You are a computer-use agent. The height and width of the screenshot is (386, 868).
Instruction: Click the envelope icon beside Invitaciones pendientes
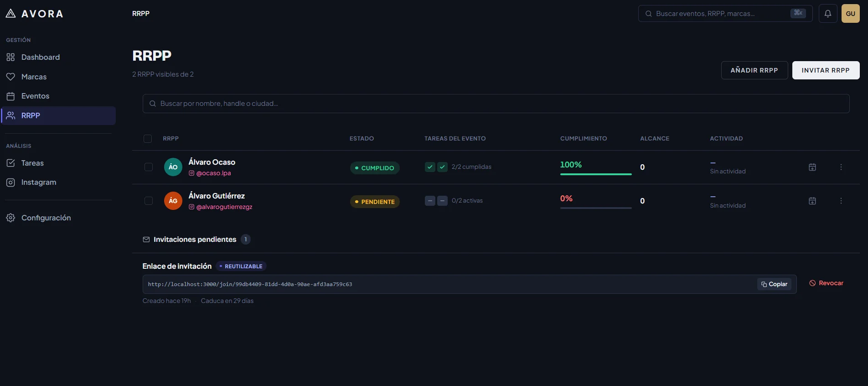[146, 240]
